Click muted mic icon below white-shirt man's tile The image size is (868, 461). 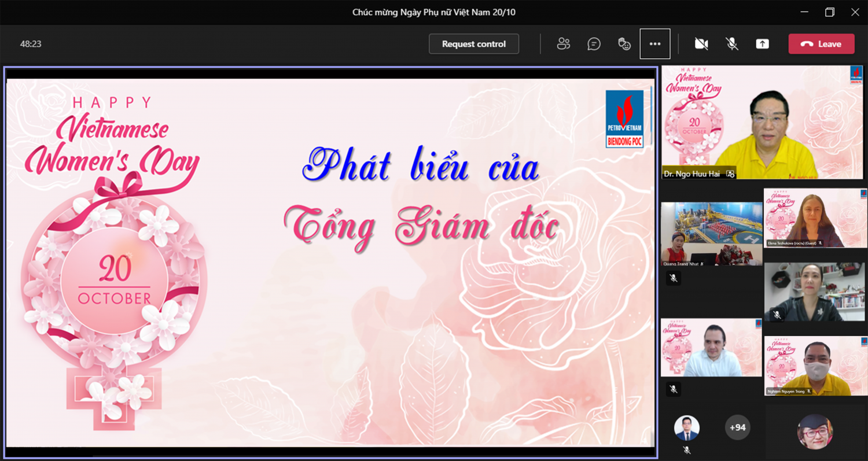[673, 389]
